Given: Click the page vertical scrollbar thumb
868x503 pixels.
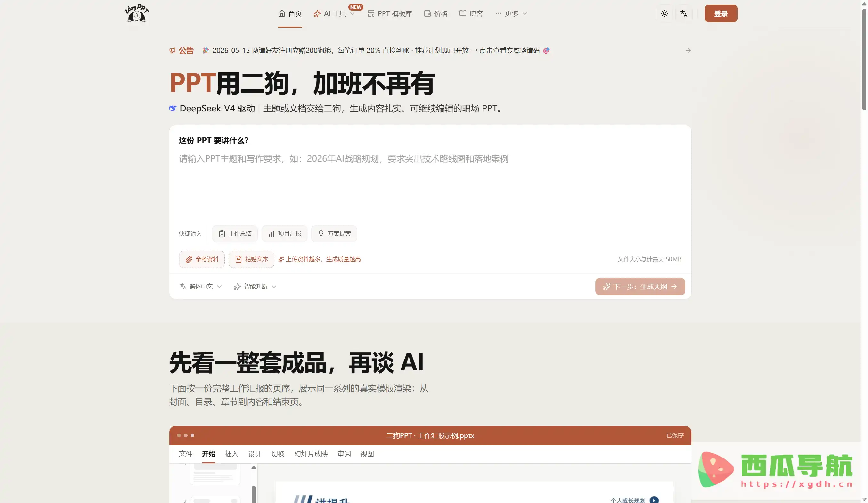Looking at the screenshot, I should tap(864, 59).
